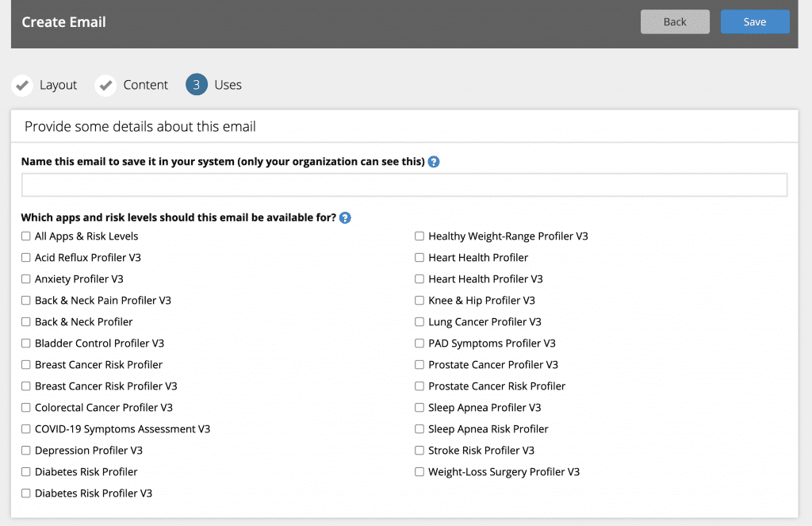
Task: Check Sleep Apnea Risk Profiler box
Action: [x=419, y=429]
